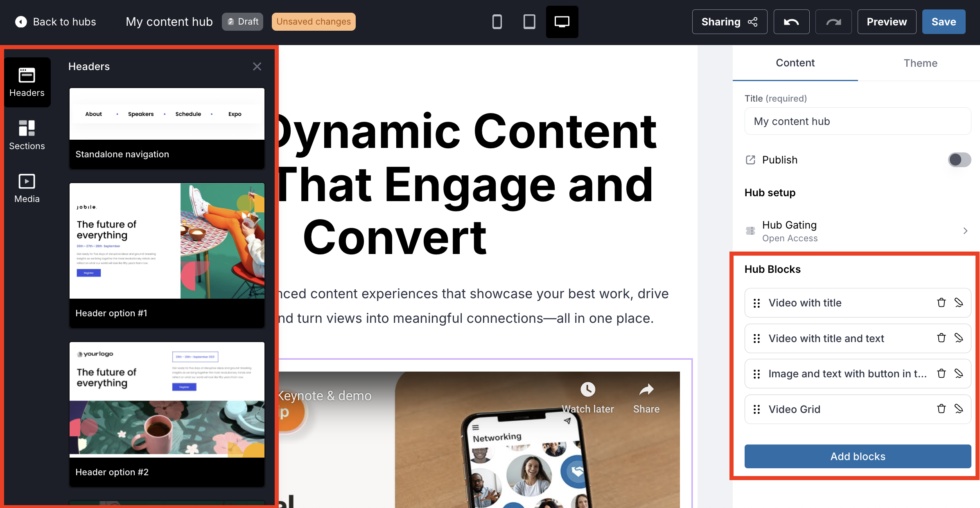The height and width of the screenshot is (508, 980).
Task: Redo the last change
Action: (833, 22)
